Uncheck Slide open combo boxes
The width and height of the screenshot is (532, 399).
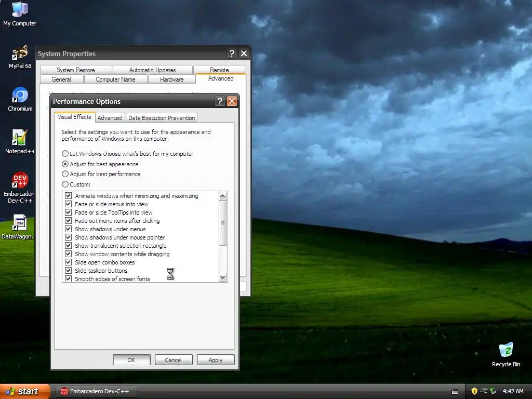(x=68, y=262)
